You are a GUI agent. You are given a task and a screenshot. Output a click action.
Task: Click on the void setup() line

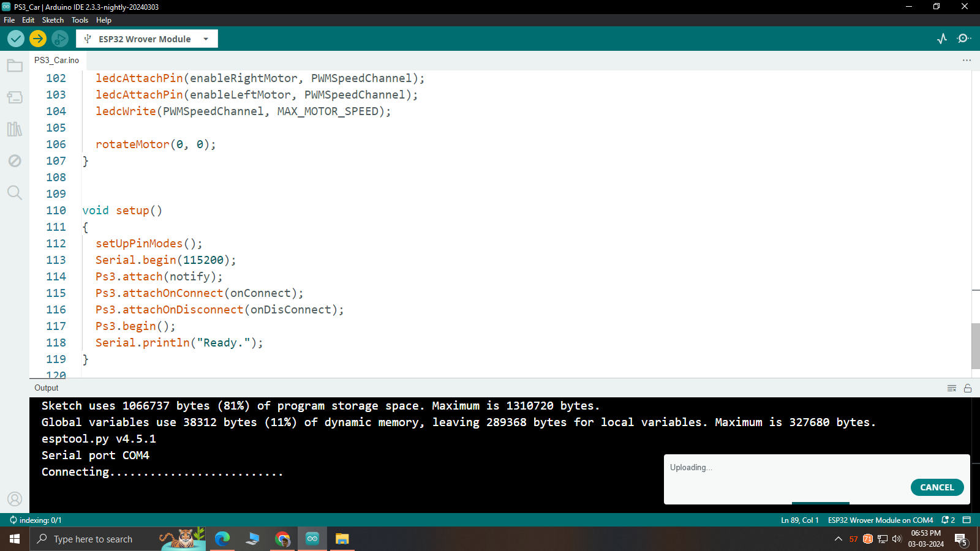123,210
